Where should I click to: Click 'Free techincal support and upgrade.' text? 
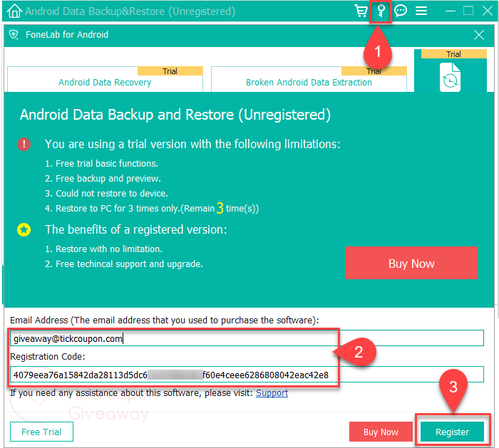[x=129, y=264]
